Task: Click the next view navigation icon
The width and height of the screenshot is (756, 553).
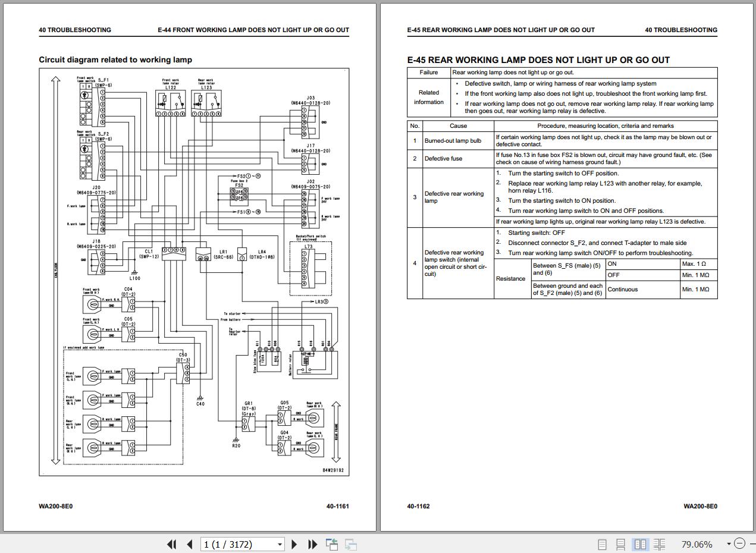Action: (x=351, y=544)
